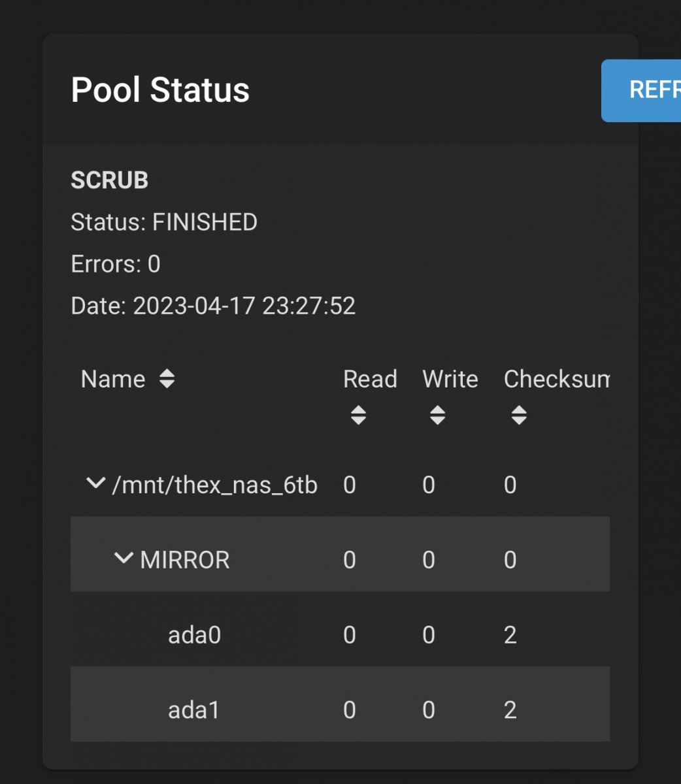Select the ada1 disk name
This screenshot has height=784, width=681.
pos(195,710)
